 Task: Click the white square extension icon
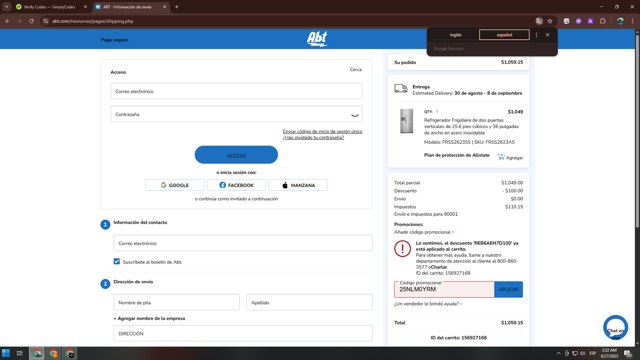567,21
